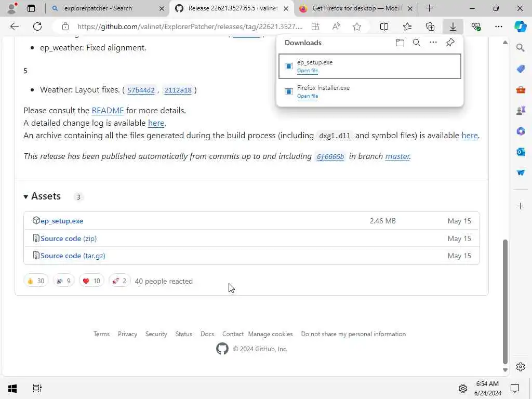Close the explorerpatcher Search tab
This screenshot has height=399, width=532.
tap(162, 8)
